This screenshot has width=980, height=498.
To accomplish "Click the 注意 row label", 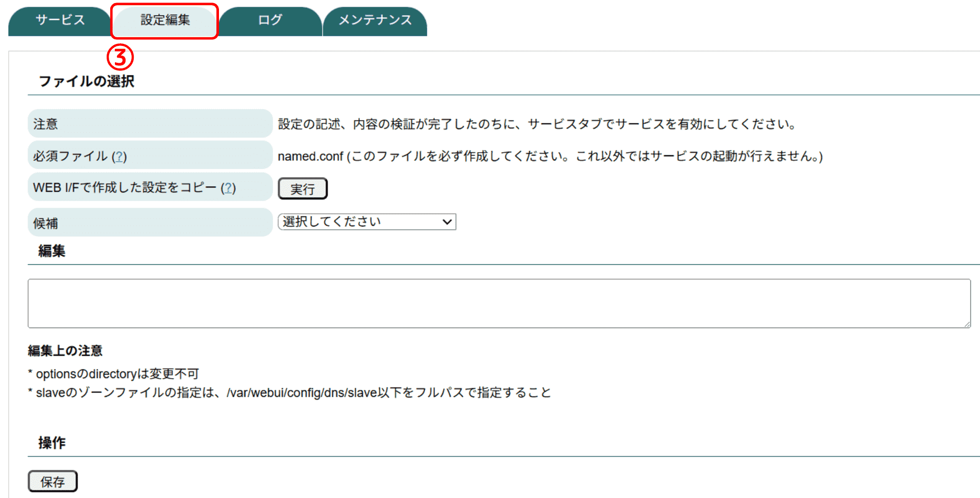I will click(x=46, y=124).
